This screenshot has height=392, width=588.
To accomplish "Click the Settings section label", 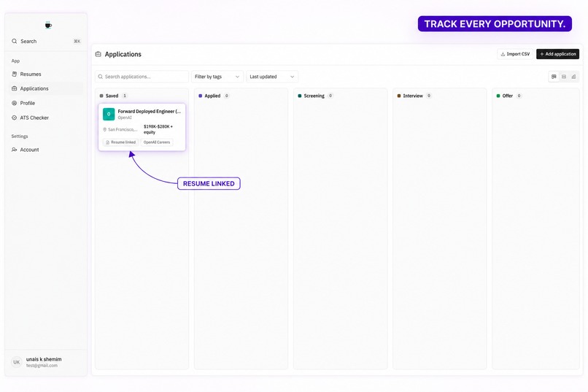I will point(20,137).
